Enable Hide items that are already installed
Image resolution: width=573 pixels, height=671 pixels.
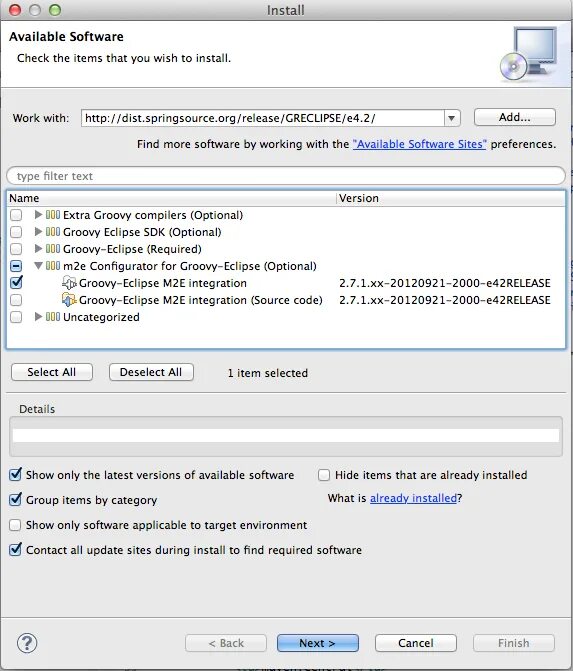324,475
